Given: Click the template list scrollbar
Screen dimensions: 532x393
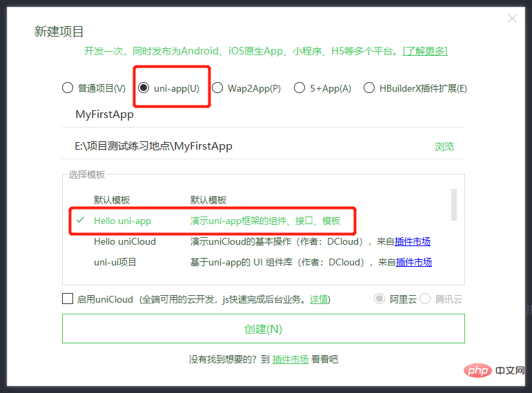Looking at the screenshot, I should [453, 205].
